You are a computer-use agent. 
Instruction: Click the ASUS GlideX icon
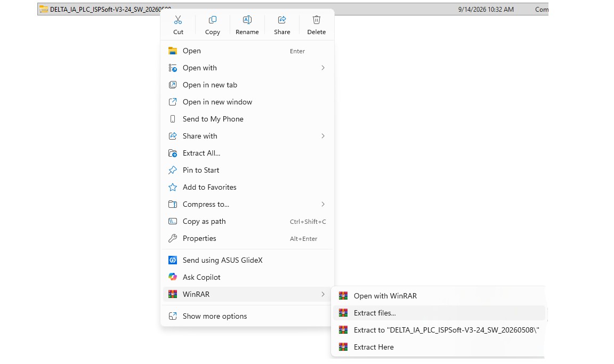pyautogui.click(x=172, y=260)
